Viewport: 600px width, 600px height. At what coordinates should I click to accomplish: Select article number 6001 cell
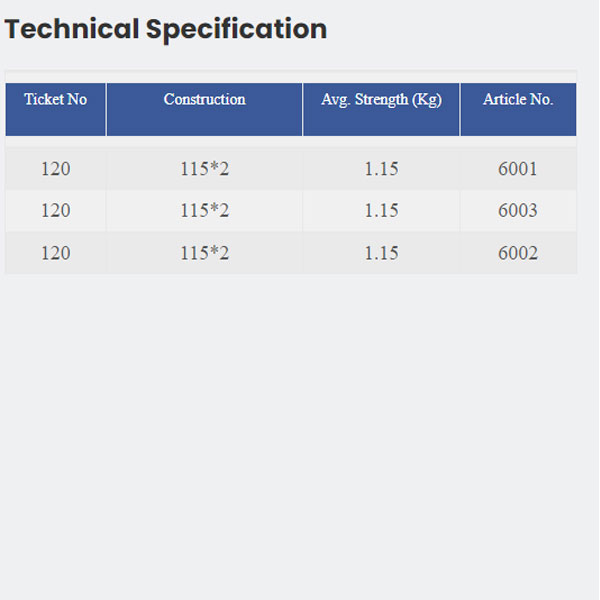tap(518, 169)
